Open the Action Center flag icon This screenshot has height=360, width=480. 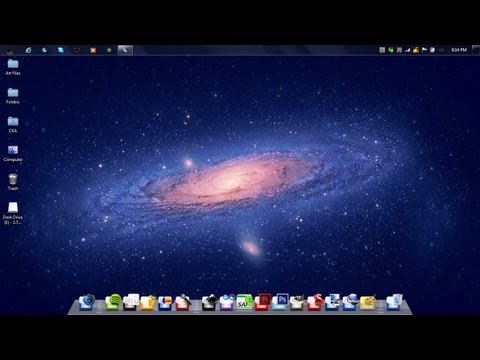(424, 50)
